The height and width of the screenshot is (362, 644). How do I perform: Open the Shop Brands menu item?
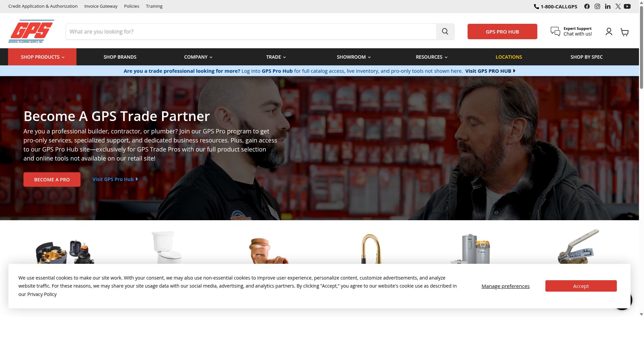pos(120,57)
